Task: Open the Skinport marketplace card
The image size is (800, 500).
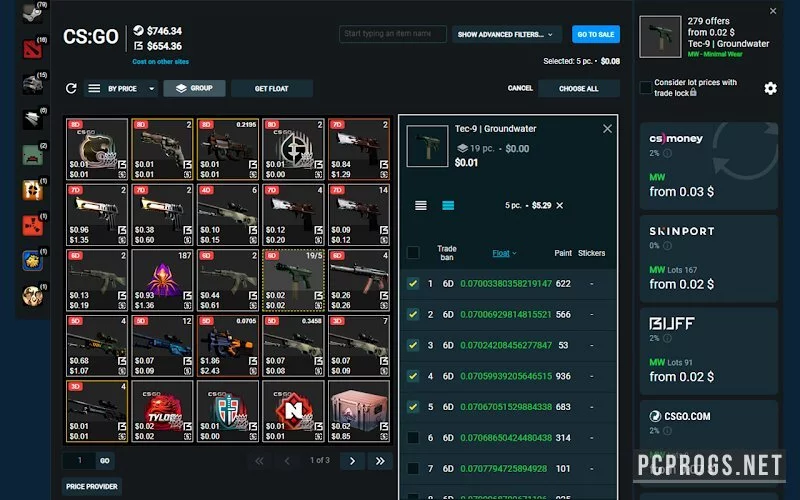Action: pos(709,258)
